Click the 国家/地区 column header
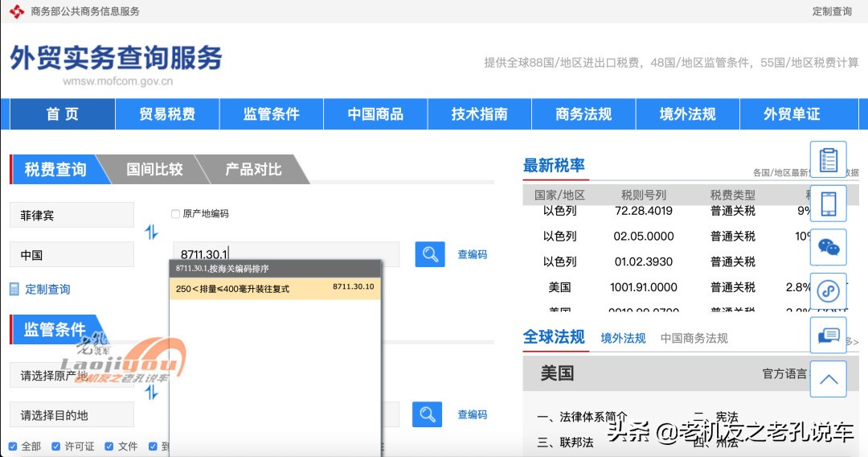This screenshot has width=868, height=457. pyautogui.click(x=559, y=195)
